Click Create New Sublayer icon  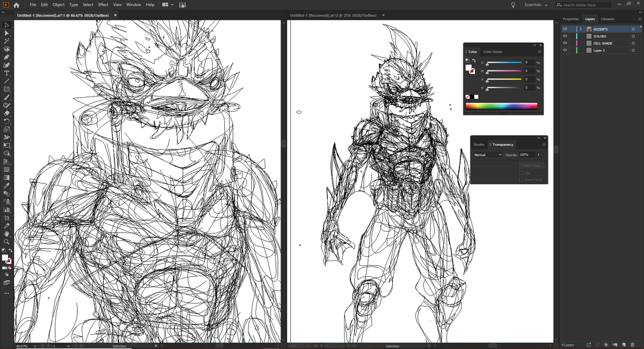click(x=614, y=345)
